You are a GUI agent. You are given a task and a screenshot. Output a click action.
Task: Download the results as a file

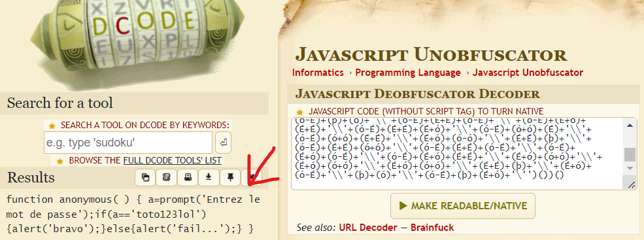point(209,177)
